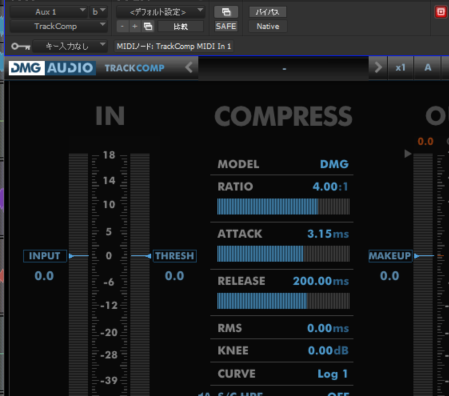The image size is (449, 396).
Task: Click the MODEL value DMG
Action: (334, 164)
